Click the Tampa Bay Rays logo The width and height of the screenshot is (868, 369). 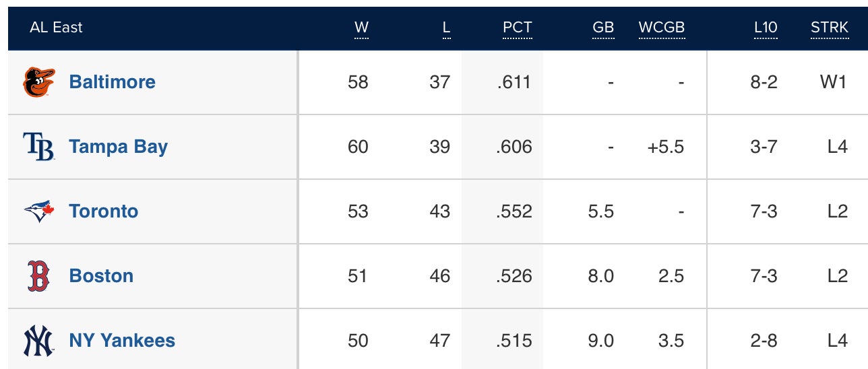click(38, 147)
